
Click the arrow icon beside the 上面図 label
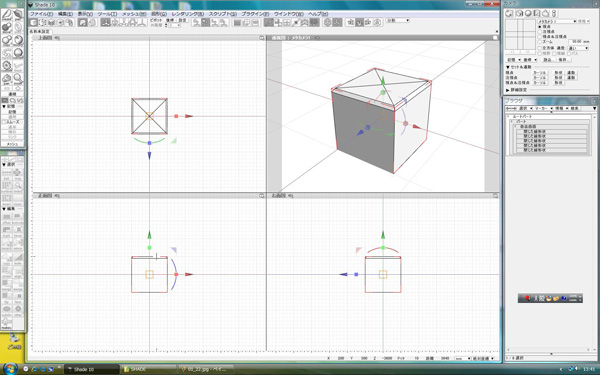[x=57, y=38]
